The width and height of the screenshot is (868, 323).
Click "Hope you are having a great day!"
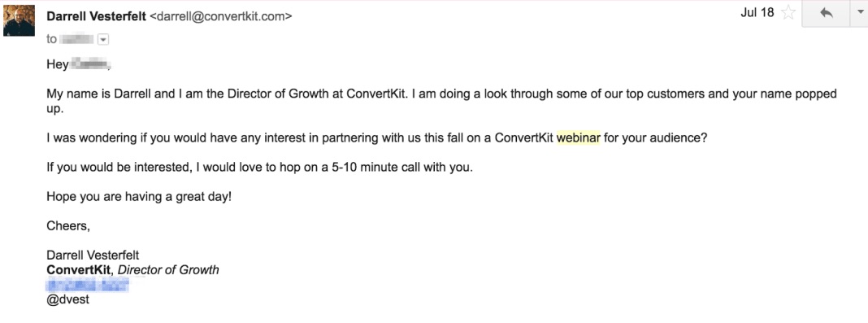coord(139,197)
